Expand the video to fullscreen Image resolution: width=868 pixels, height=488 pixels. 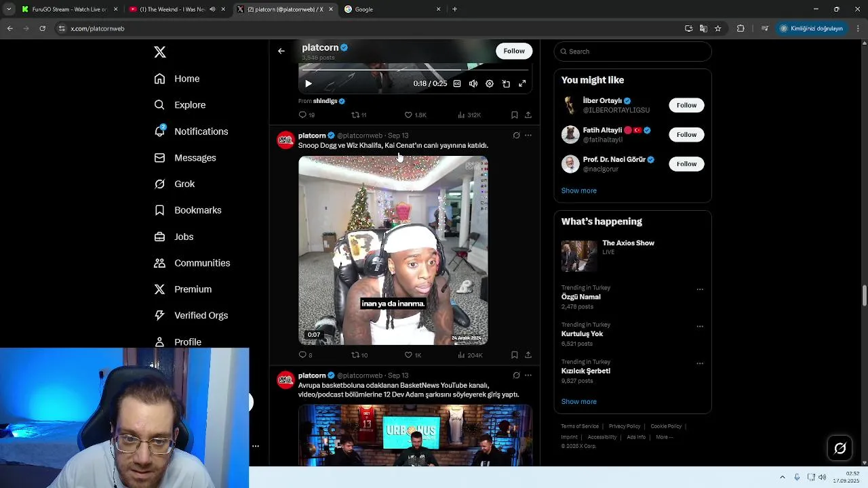pos(522,84)
